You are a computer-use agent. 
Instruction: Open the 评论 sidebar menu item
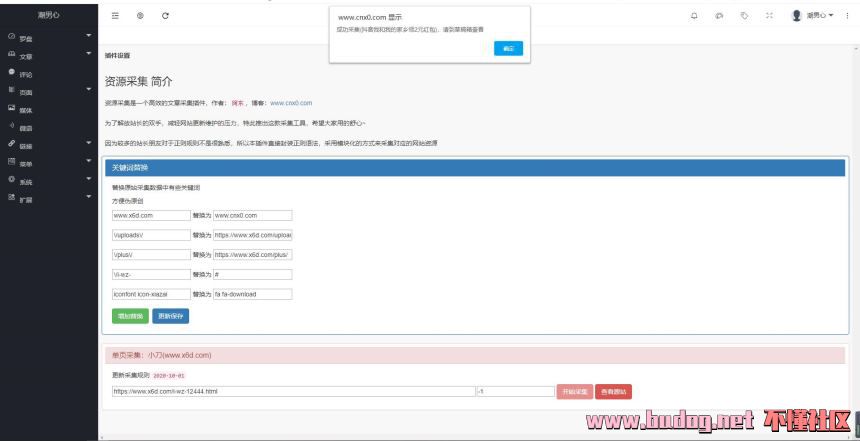[26, 75]
